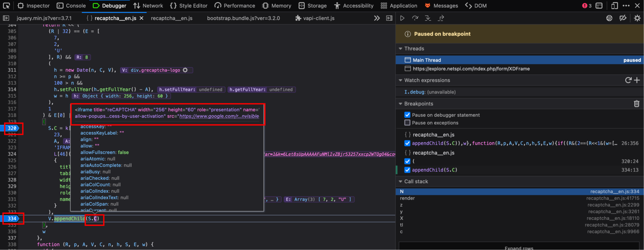This screenshot has width=644, height=250.
Task: Click the element picker icon
Action: pos(6,6)
